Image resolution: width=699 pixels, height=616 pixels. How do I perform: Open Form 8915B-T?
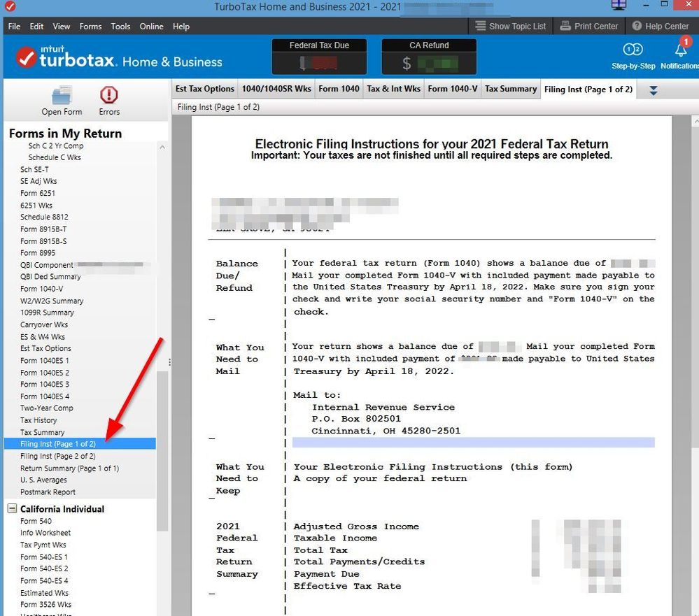(43, 229)
